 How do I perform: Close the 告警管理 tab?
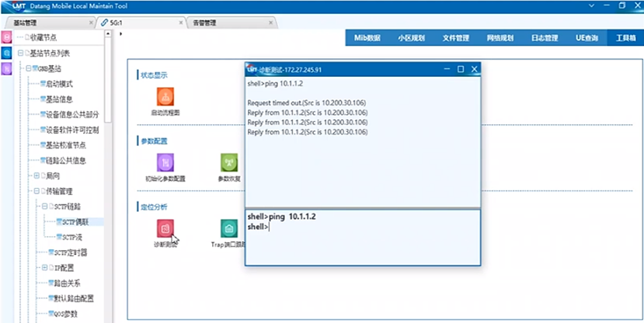(x=270, y=23)
